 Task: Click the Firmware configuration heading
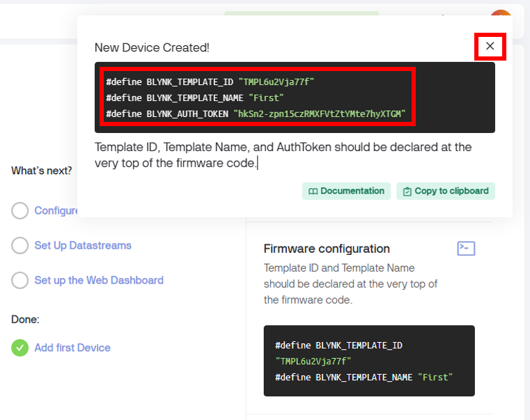pos(327,249)
